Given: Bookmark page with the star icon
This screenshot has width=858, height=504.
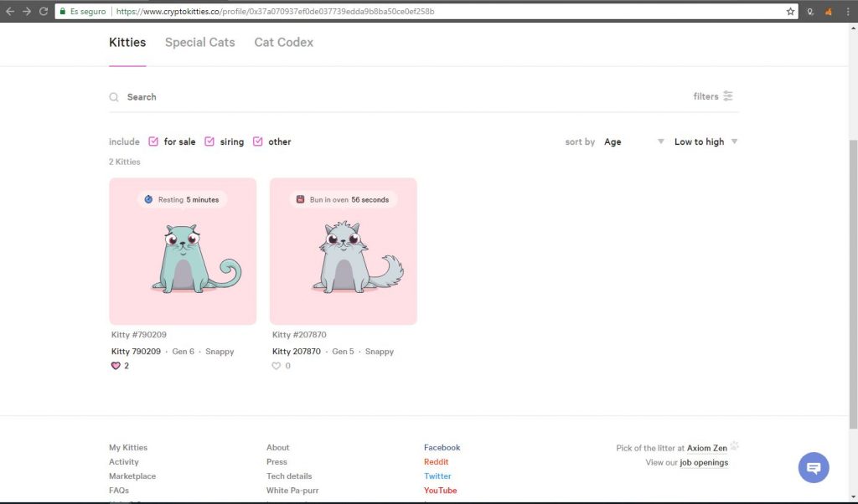Looking at the screenshot, I should coord(790,11).
